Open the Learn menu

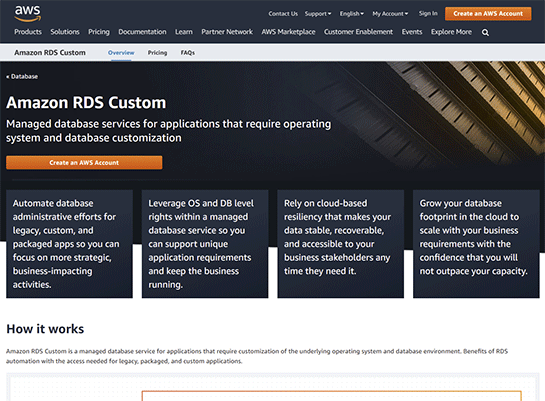pyautogui.click(x=184, y=32)
